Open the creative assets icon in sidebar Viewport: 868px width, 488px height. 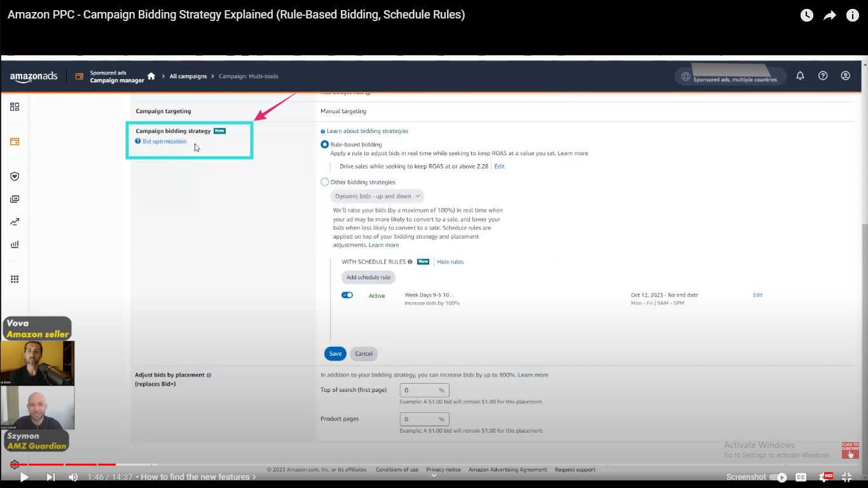(15, 199)
